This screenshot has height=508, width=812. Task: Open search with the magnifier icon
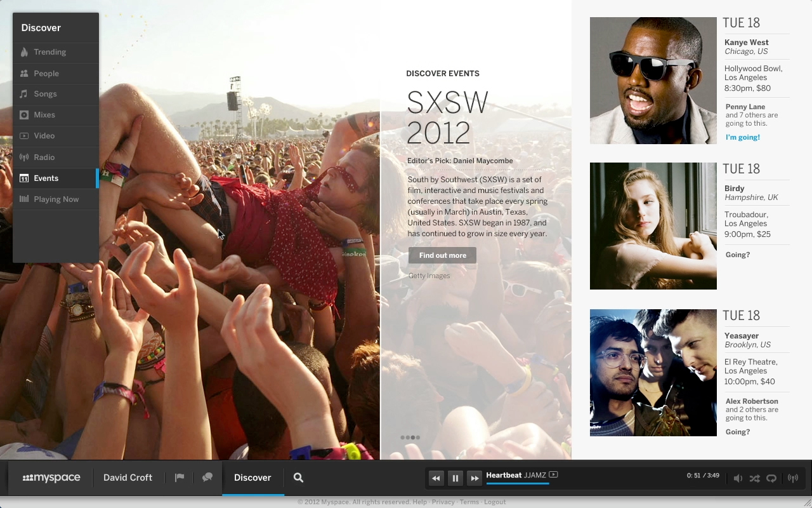298,478
